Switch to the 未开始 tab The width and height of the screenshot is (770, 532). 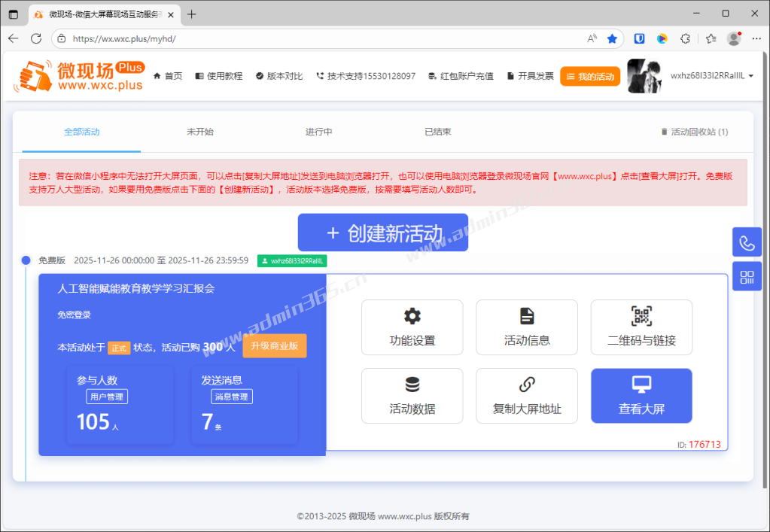(200, 132)
